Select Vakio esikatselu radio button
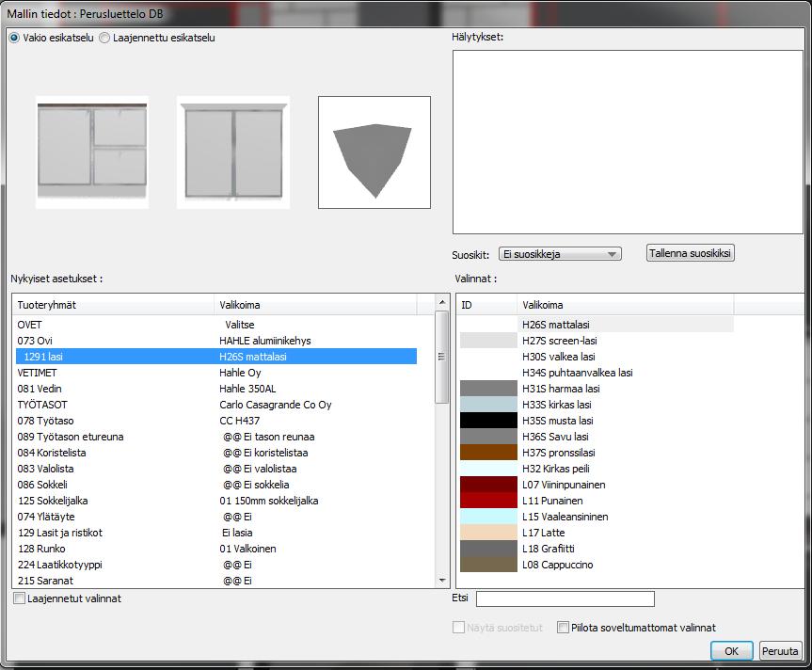This screenshot has width=812, height=670. point(14,38)
